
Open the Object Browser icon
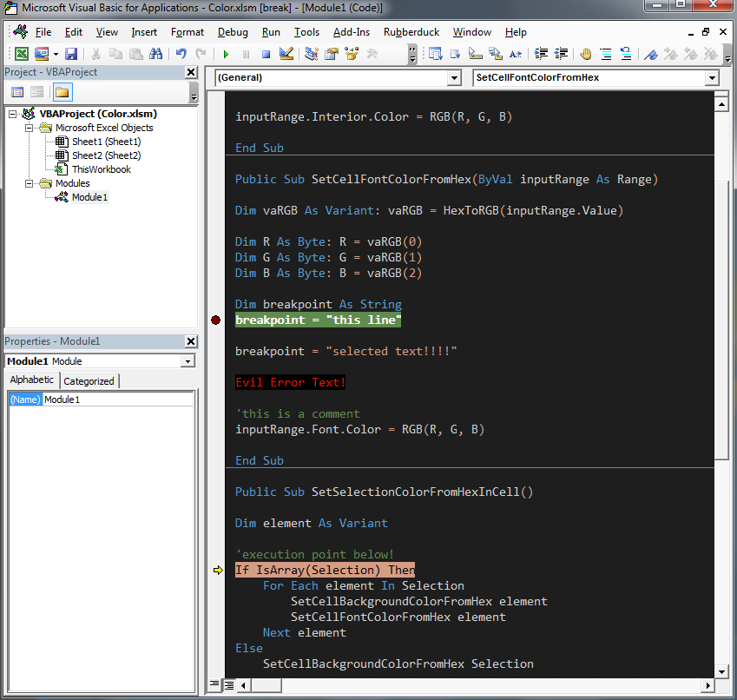(x=352, y=54)
